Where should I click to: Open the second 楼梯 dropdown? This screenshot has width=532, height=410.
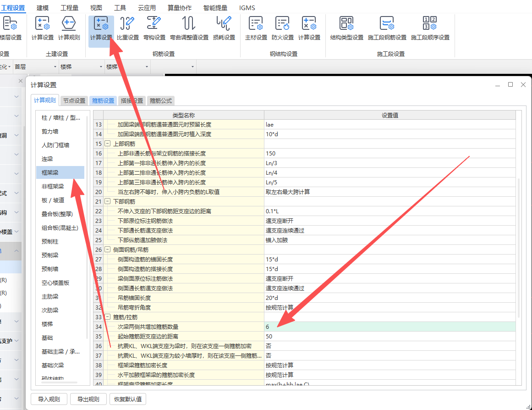click(x=127, y=66)
